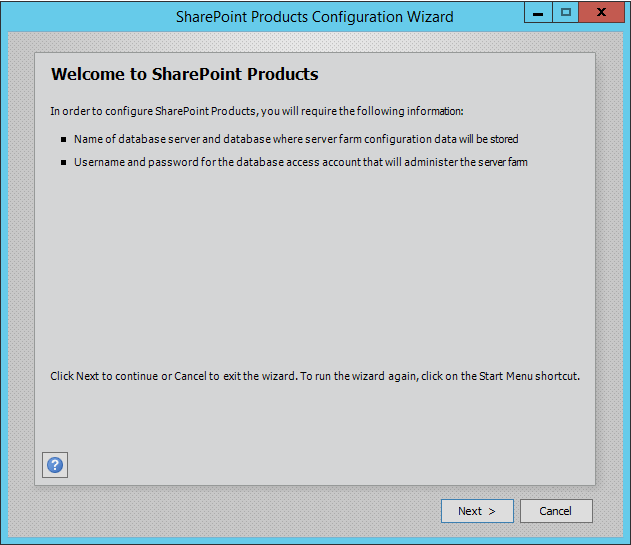The height and width of the screenshot is (545, 631).
Task: Click the second bullet marker for username
Action: [64, 162]
